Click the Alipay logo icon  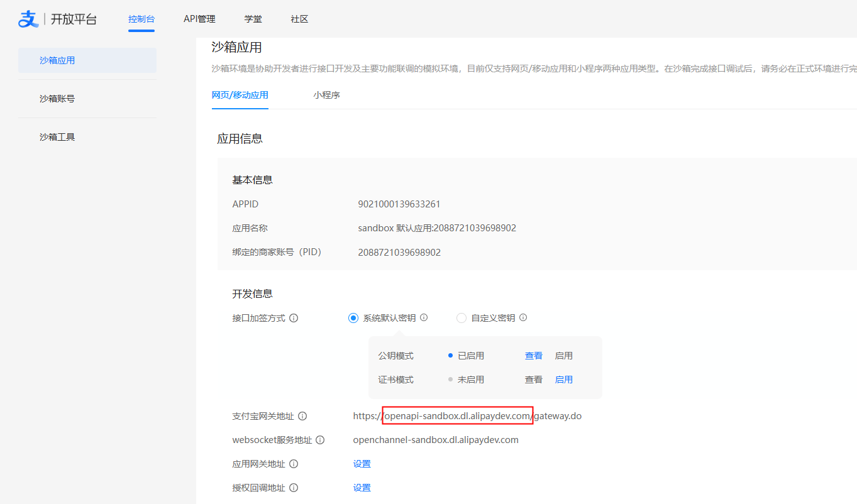[x=28, y=19]
